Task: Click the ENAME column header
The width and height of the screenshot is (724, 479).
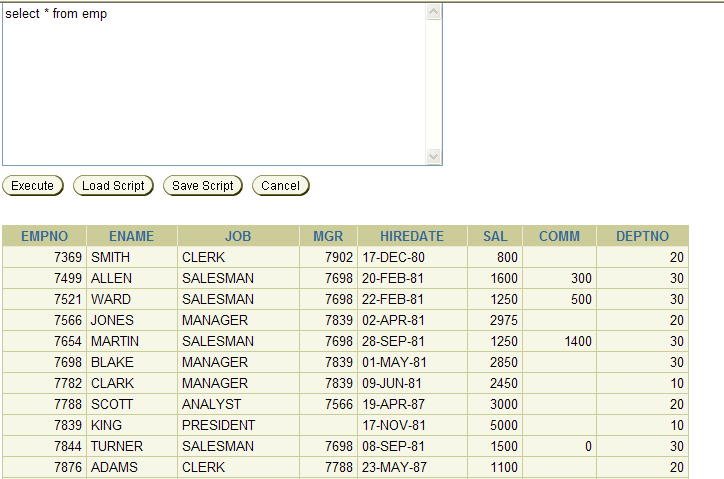Action: pyautogui.click(x=132, y=236)
